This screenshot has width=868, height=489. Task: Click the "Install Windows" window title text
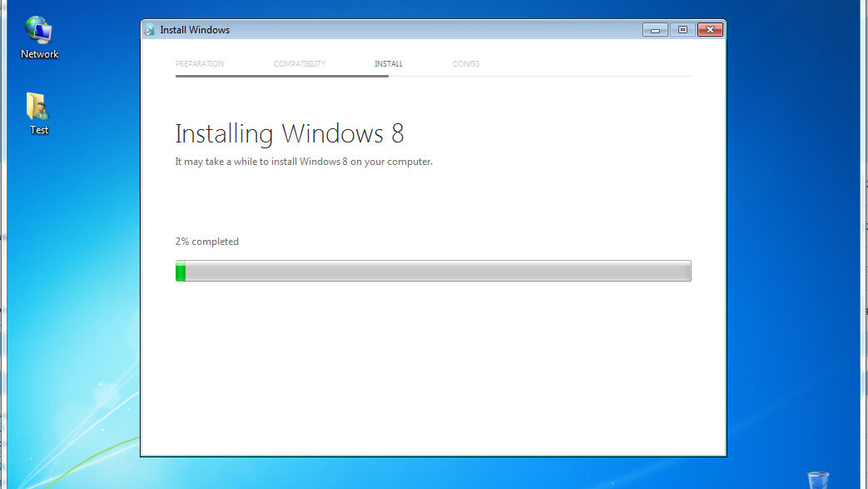pyautogui.click(x=195, y=30)
